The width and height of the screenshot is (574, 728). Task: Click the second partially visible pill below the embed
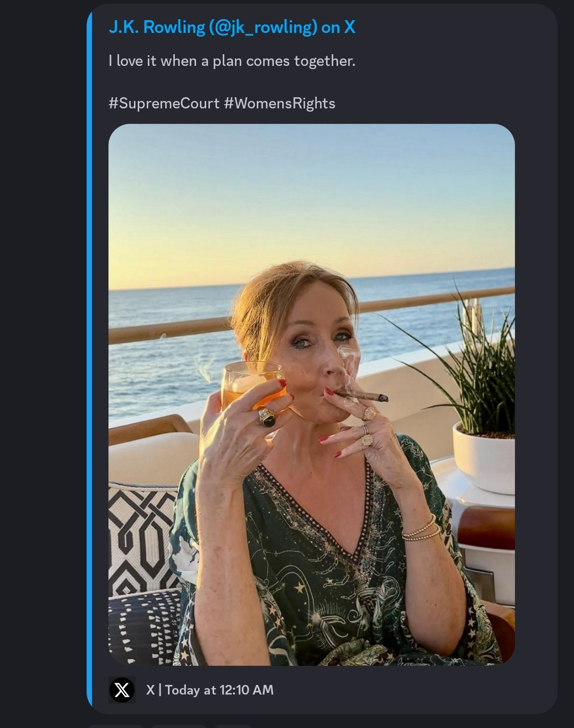[x=179, y=726]
